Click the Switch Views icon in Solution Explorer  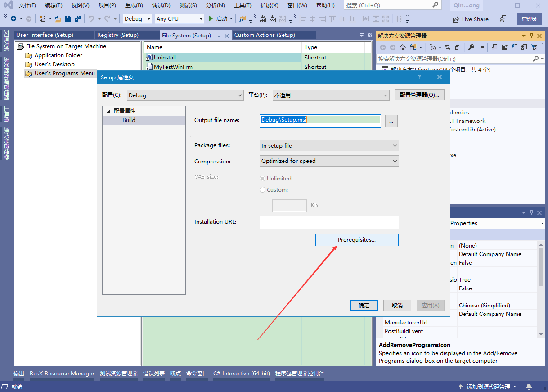tap(413, 47)
